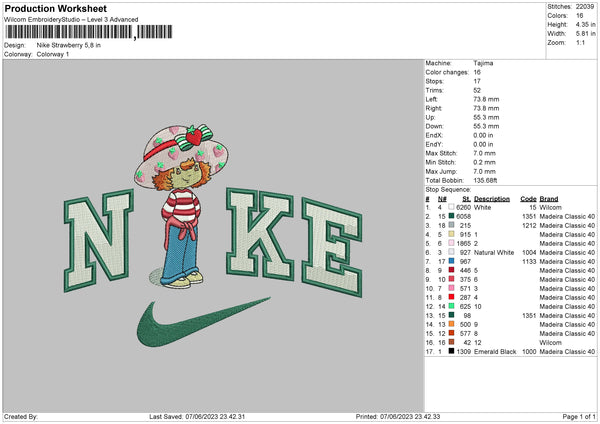
Task: Click the Brand column header
Action: (x=549, y=199)
